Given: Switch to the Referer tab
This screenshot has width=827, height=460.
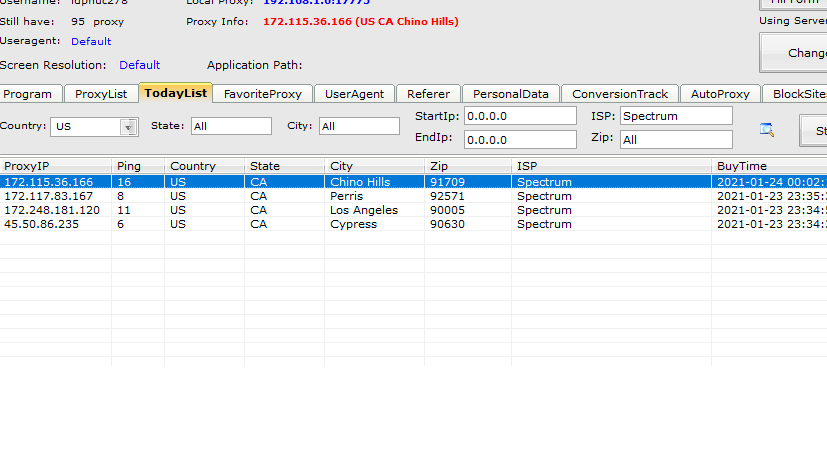Looking at the screenshot, I should pyautogui.click(x=428, y=94).
